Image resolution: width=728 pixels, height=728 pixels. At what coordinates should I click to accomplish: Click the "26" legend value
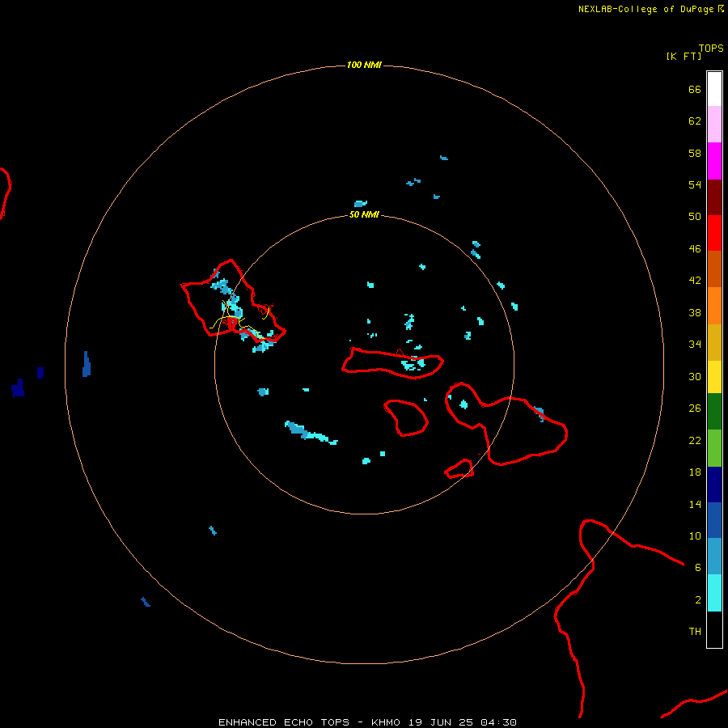point(695,408)
